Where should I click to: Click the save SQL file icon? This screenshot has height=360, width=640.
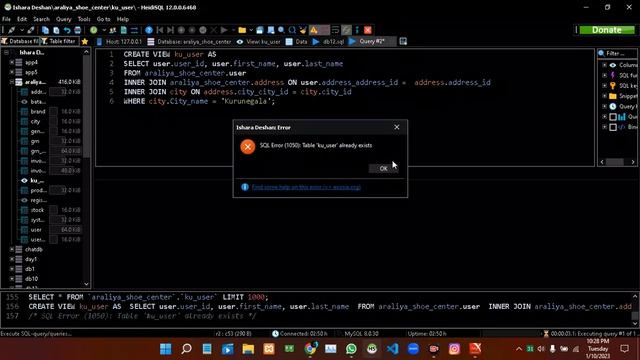[260, 30]
